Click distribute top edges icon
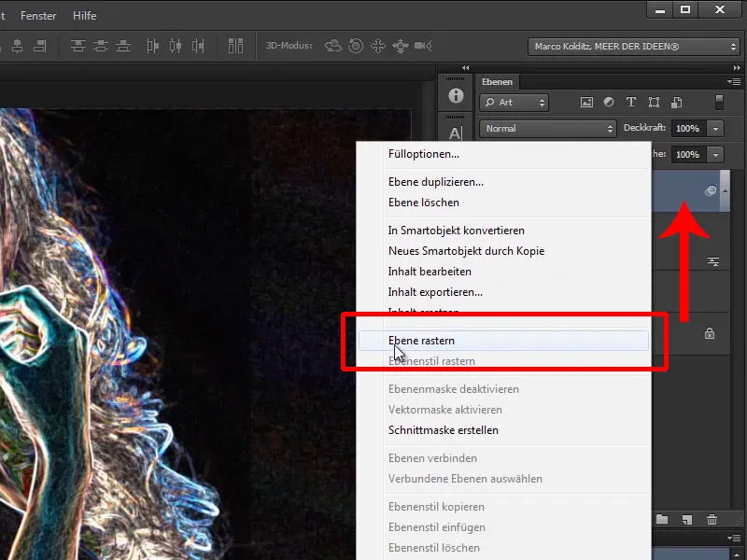 [x=78, y=46]
